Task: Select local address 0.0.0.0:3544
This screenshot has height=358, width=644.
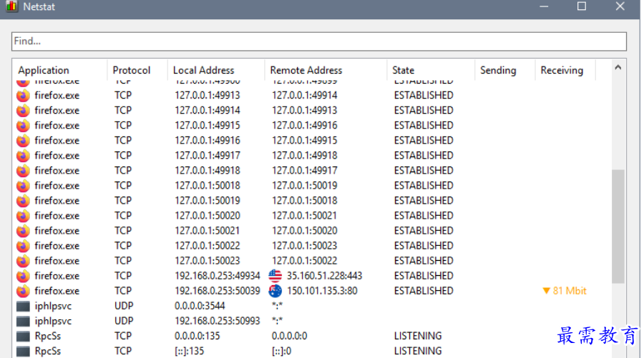Action: tap(200, 306)
